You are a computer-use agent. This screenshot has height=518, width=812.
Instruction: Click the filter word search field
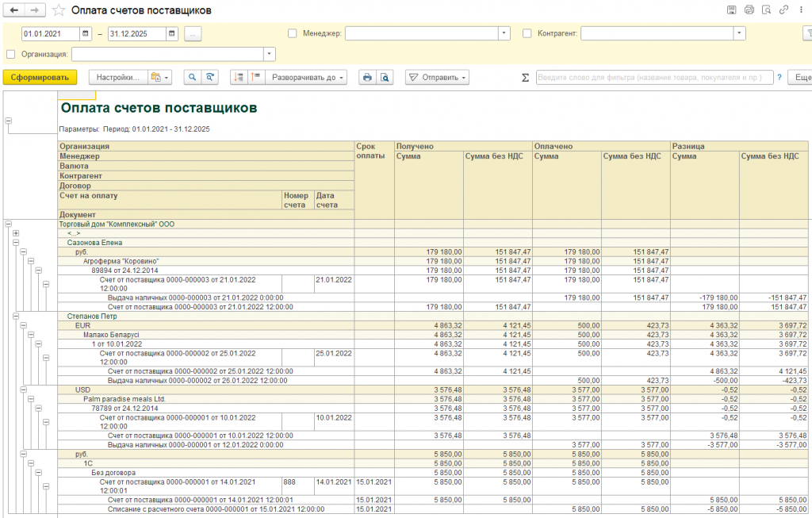654,77
